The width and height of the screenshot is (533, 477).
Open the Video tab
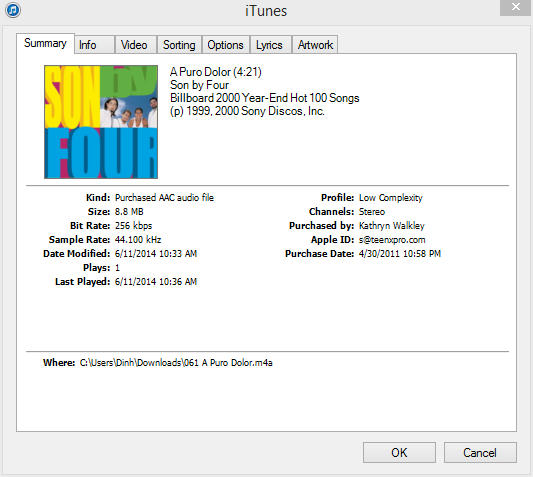point(135,45)
